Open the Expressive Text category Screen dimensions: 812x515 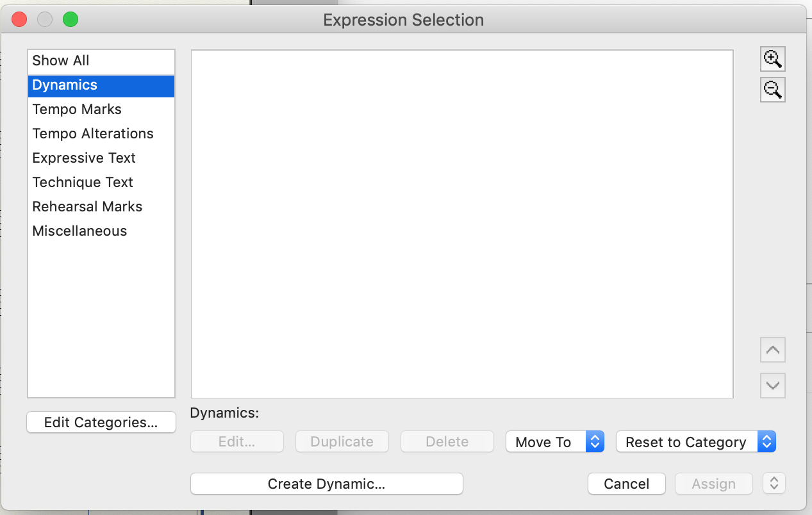(84, 158)
